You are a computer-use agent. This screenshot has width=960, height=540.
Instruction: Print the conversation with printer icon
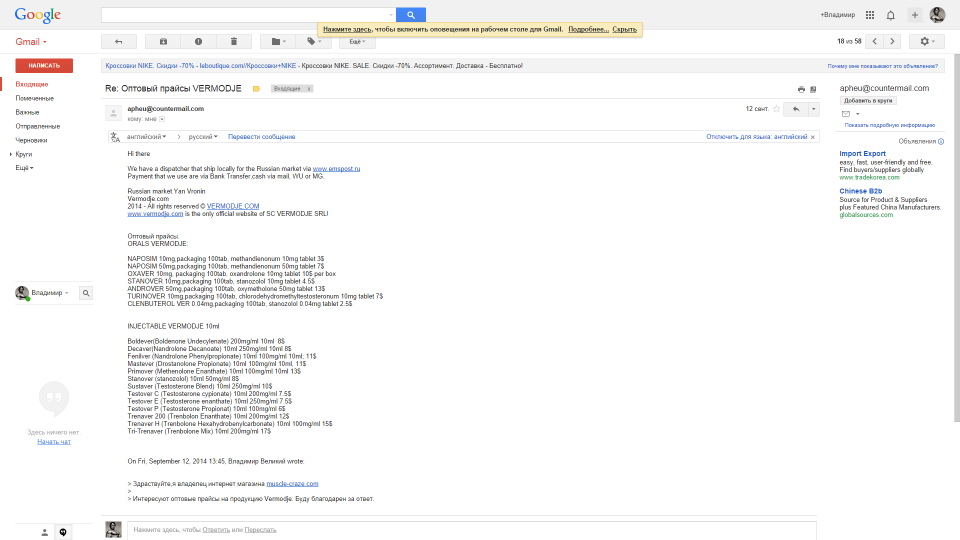coord(801,89)
